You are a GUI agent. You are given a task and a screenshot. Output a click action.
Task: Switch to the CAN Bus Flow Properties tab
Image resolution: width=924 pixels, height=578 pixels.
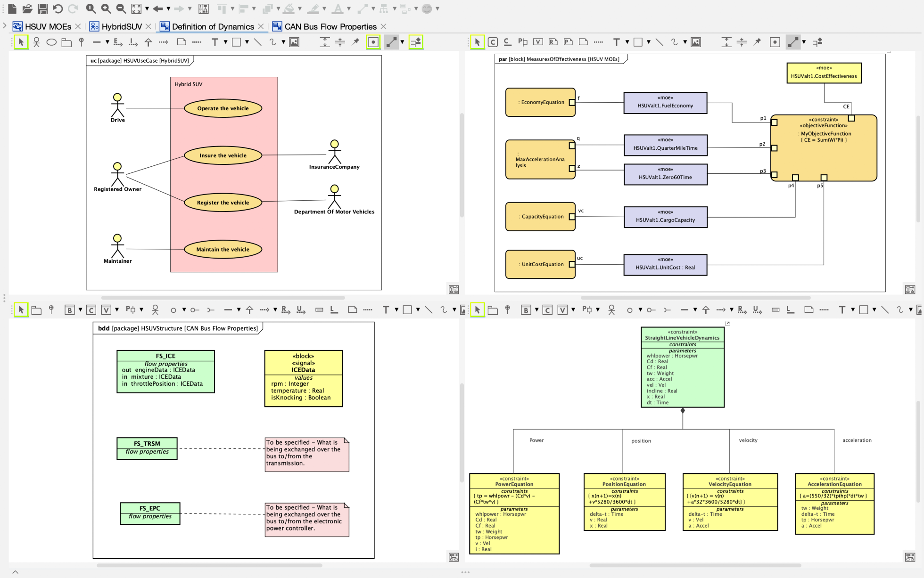[x=330, y=26]
